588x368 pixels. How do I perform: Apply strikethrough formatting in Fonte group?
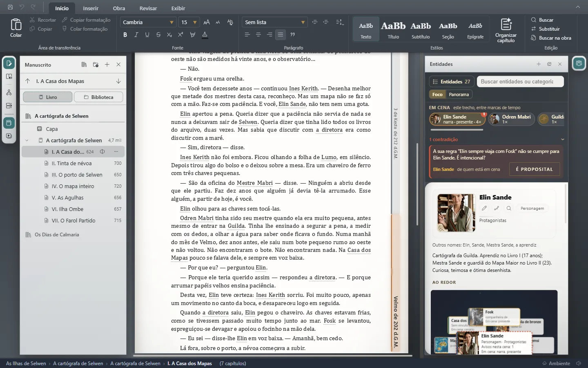(x=158, y=35)
